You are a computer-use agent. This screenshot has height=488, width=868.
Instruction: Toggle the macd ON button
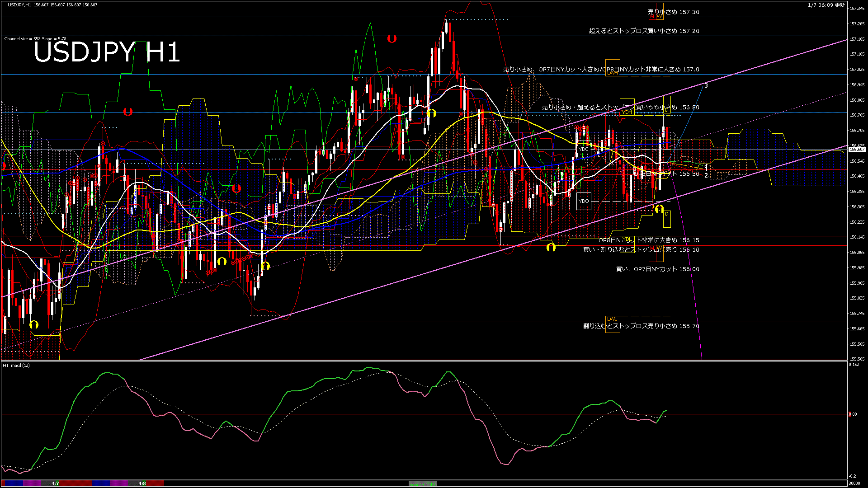click(423, 483)
